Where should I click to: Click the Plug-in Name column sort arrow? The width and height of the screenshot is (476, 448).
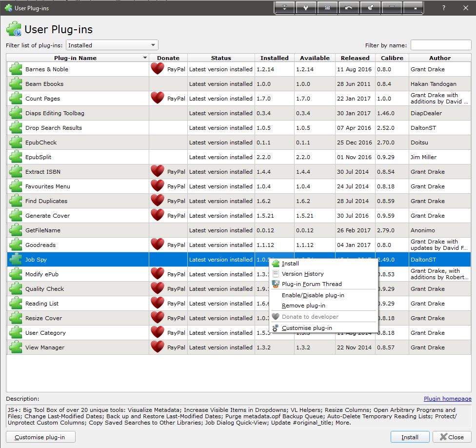(145, 58)
